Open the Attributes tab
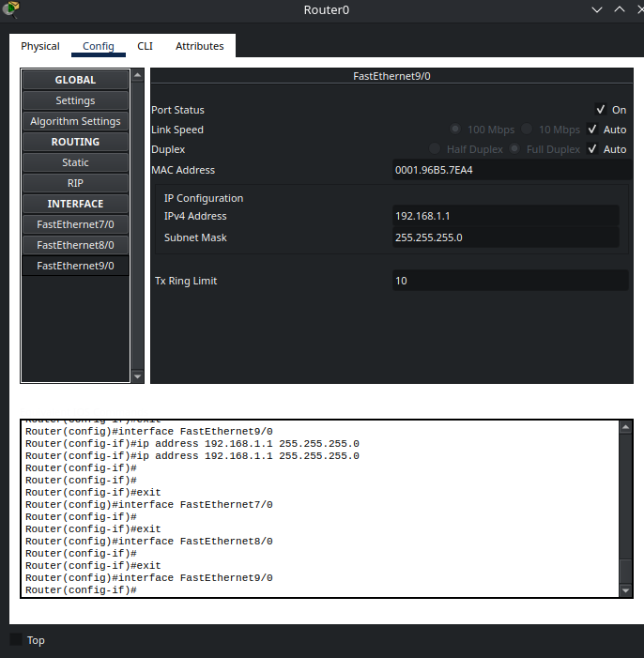This screenshot has width=644, height=658. point(200,46)
